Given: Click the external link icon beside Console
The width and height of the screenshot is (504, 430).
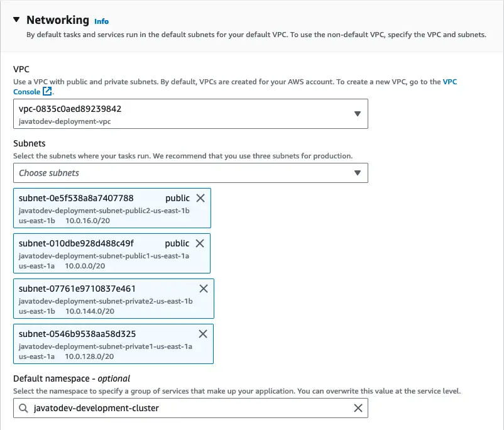Looking at the screenshot, I should 47,92.
